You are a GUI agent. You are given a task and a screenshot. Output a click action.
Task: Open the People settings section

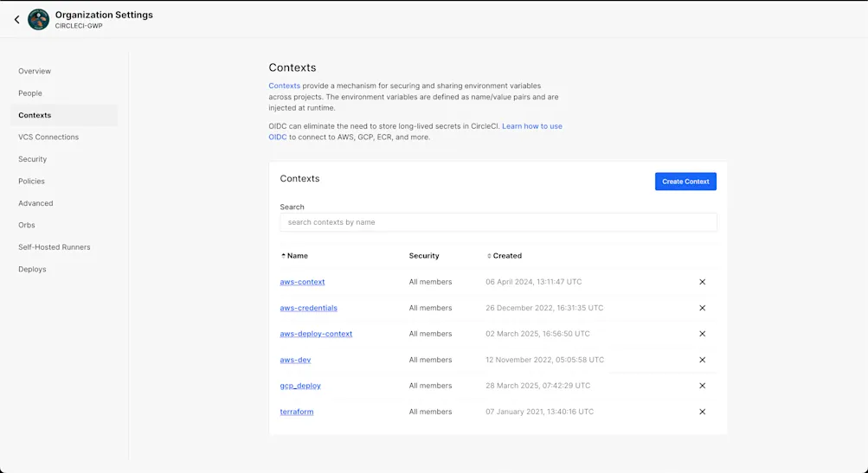pos(30,93)
